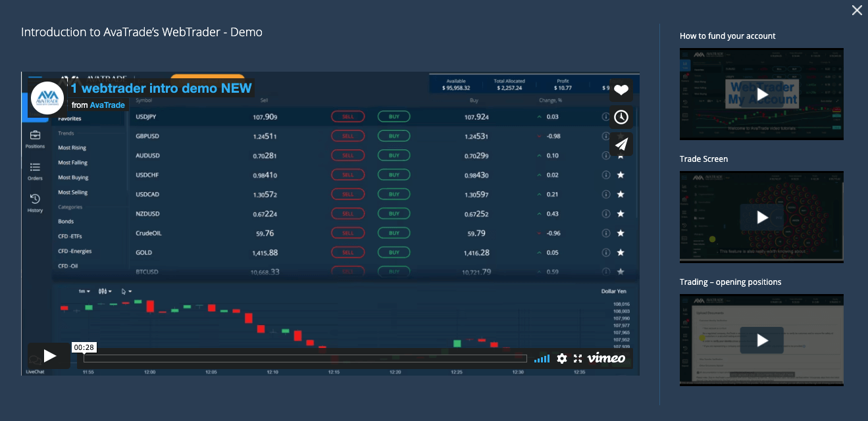This screenshot has width=868, height=421.
Task: Toggle favorite star for USDCHF
Action: pyautogui.click(x=621, y=175)
